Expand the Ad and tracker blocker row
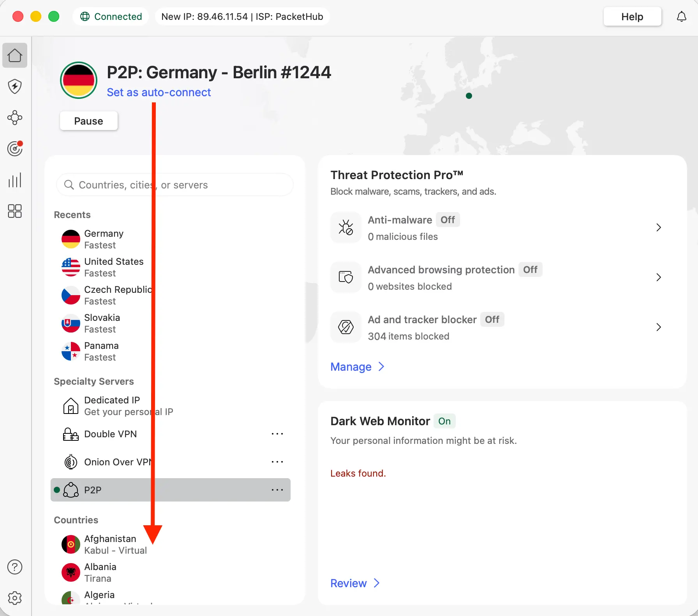 [658, 327]
